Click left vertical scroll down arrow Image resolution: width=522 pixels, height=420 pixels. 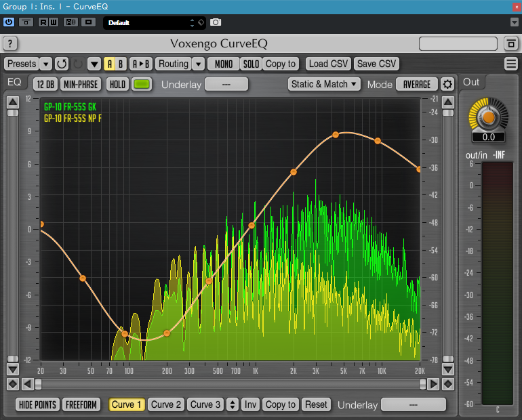[13, 369]
